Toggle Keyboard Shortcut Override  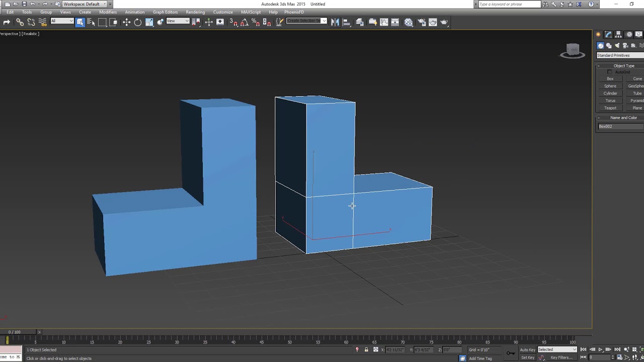[220, 22]
